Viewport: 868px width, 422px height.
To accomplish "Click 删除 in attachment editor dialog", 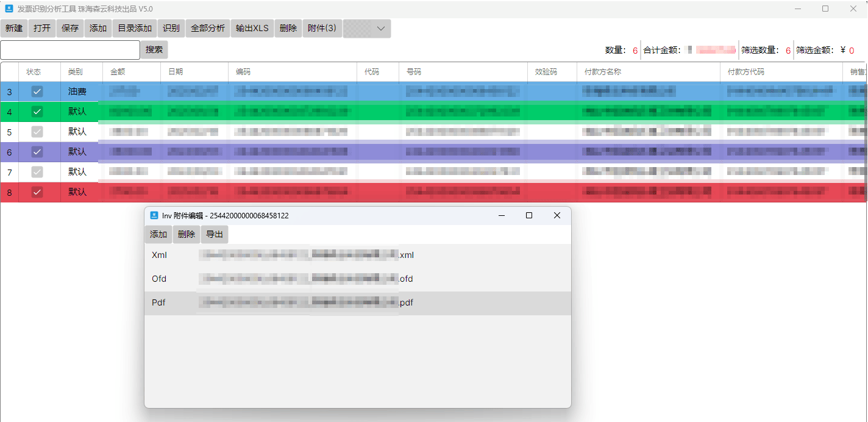I will click(x=187, y=235).
